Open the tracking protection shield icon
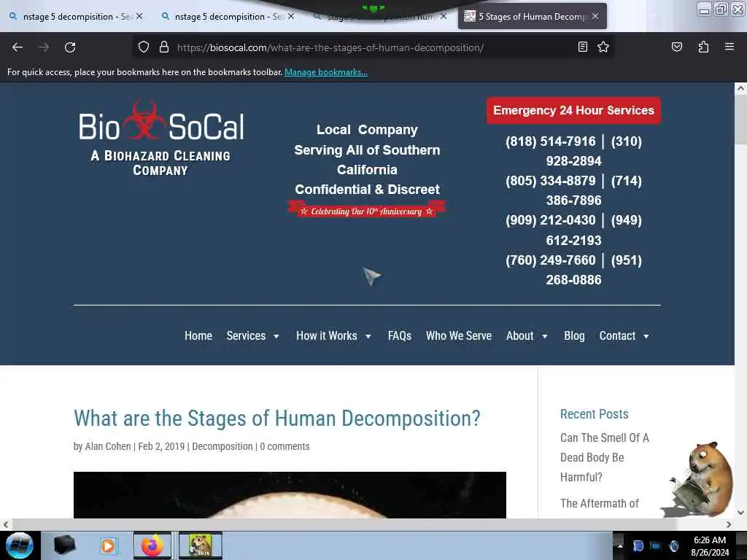Viewport: 747px width, 560px height. [144, 47]
